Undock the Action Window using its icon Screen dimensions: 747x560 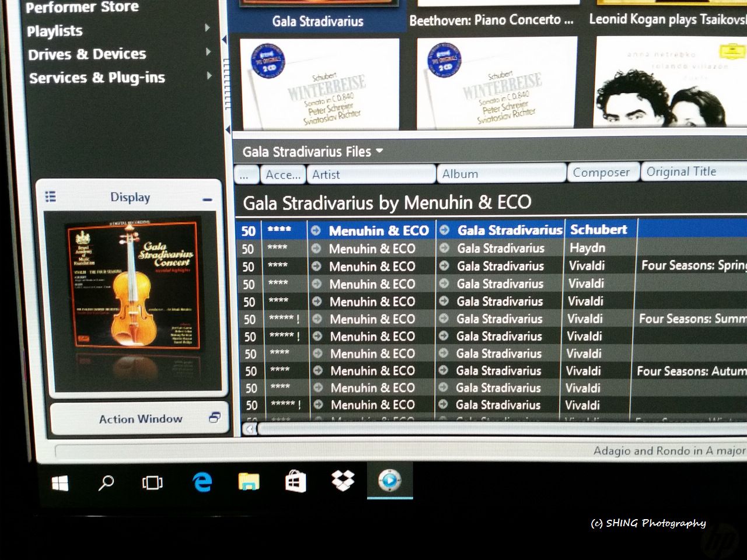tap(214, 418)
